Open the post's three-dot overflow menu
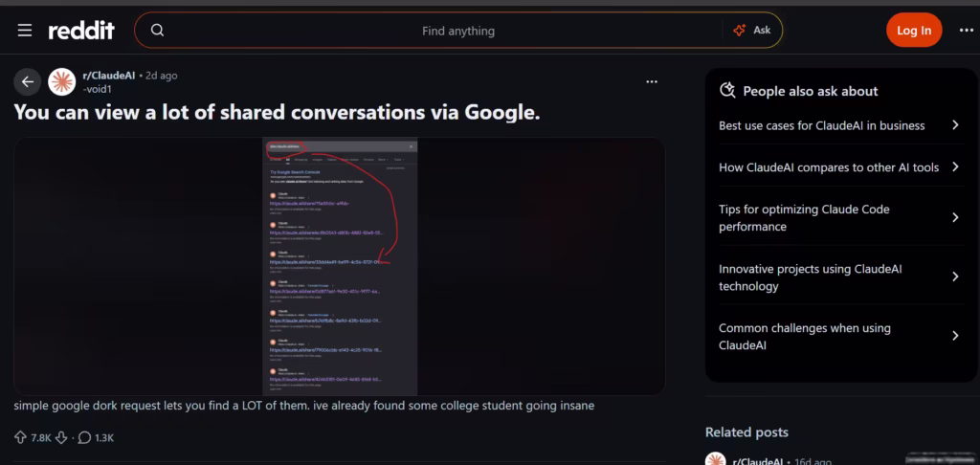The width and height of the screenshot is (980, 465). click(x=652, y=82)
